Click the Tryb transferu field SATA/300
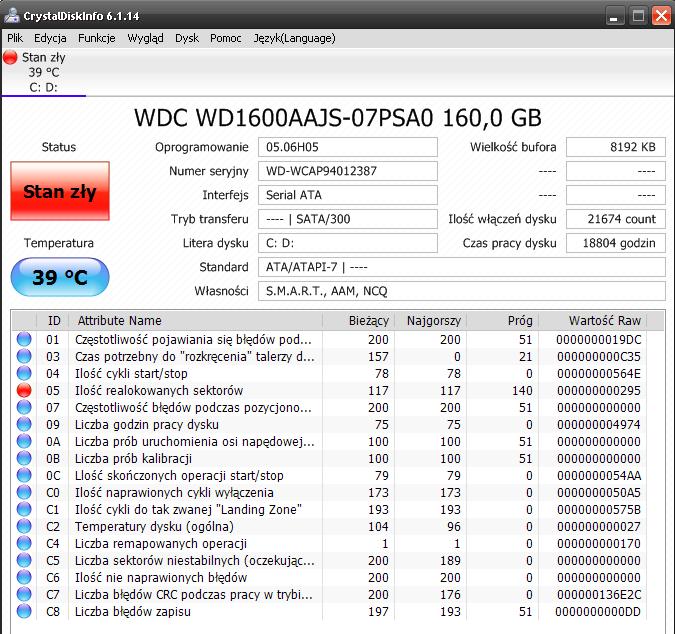The width and height of the screenshot is (675, 634). 348,219
